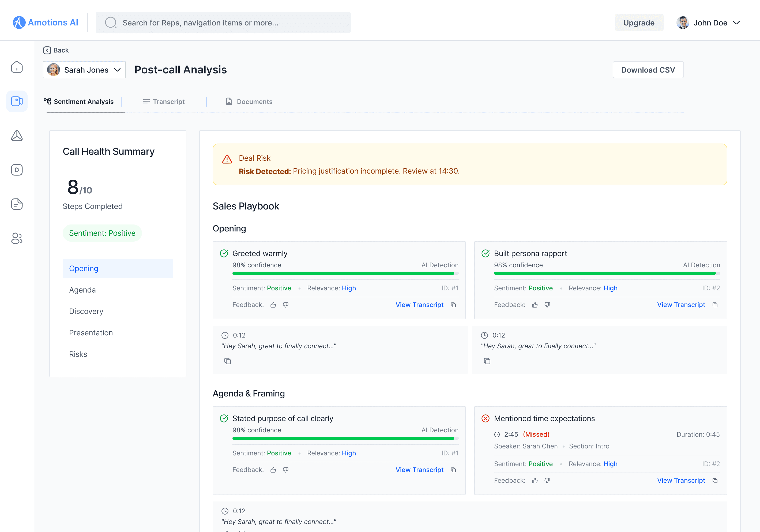The height and width of the screenshot is (532, 760).
Task: Open the team members sidebar icon
Action: pos(17,238)
